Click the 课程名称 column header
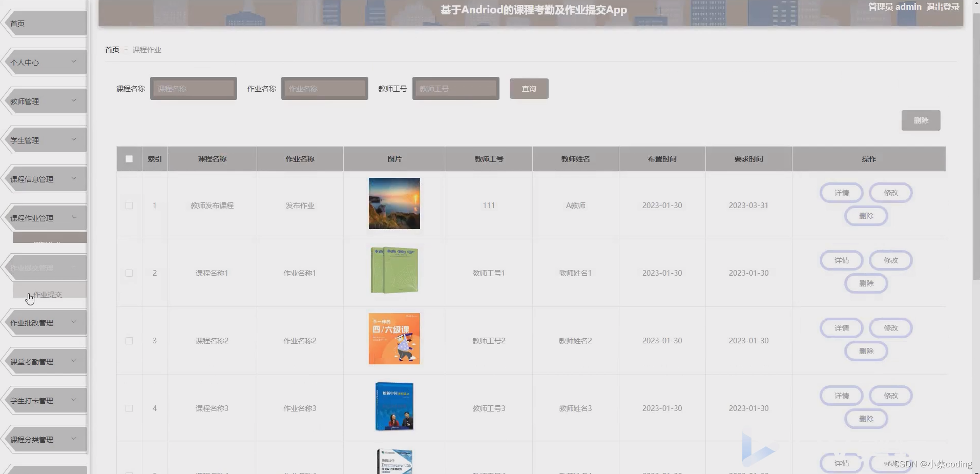Screen dimensions: 980x474 click(212, 159)
